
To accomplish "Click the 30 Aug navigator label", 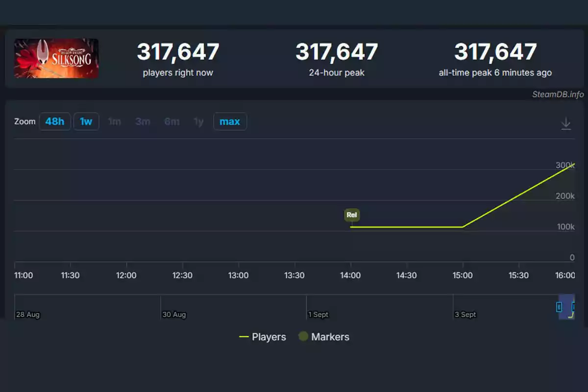I will coord(174,315).
